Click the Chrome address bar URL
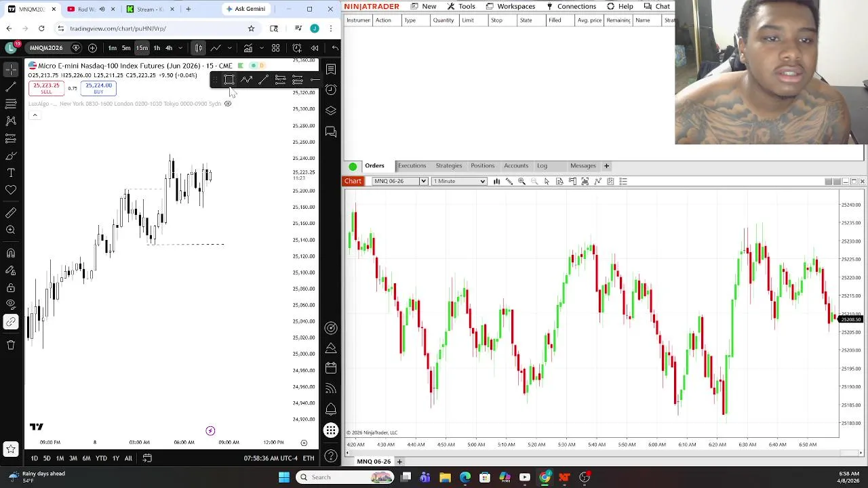 117,28
